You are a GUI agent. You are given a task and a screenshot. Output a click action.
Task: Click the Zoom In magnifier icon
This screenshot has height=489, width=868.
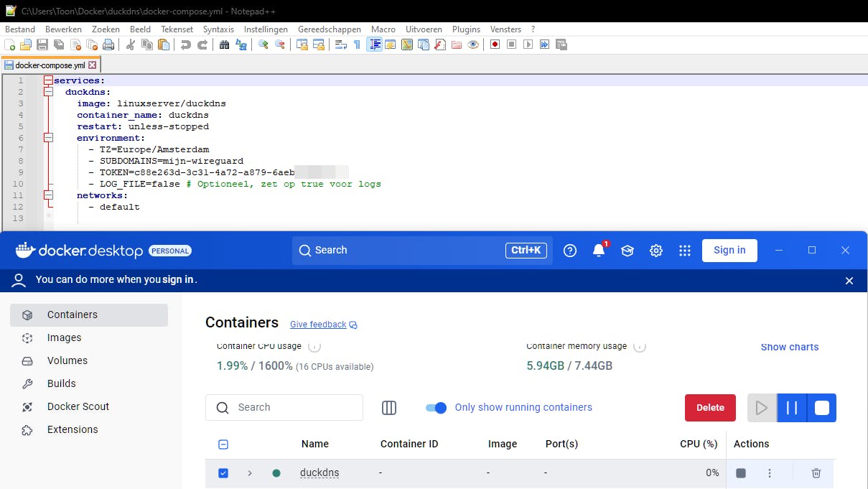click(x=263, y=45)
